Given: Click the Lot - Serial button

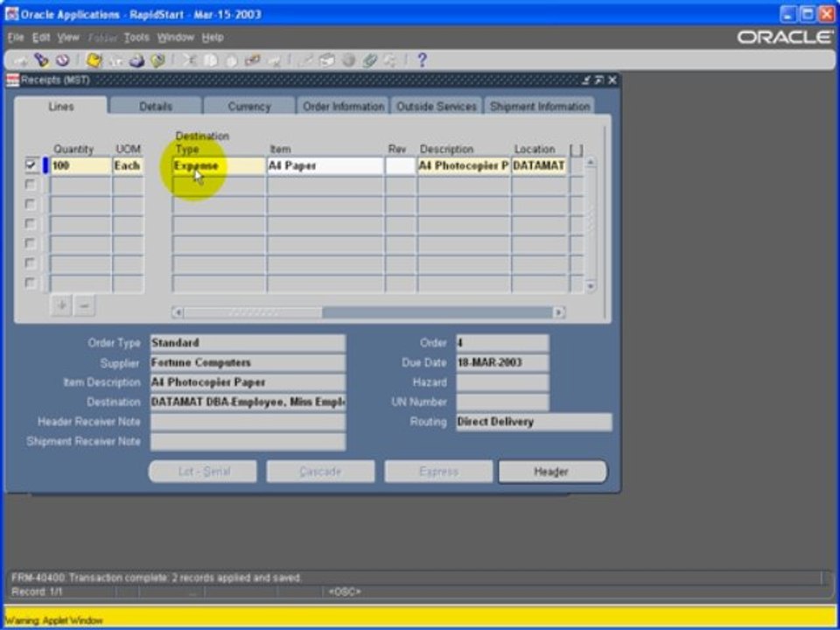Looking at the screenshot, I should [x=202, y=472].
